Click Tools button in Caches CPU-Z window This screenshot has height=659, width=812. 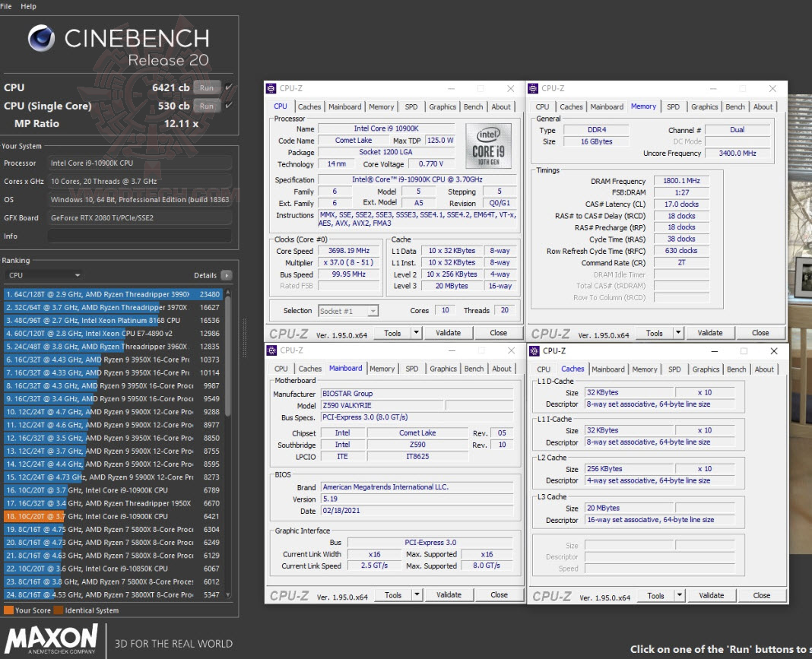(x=655, y=595)
